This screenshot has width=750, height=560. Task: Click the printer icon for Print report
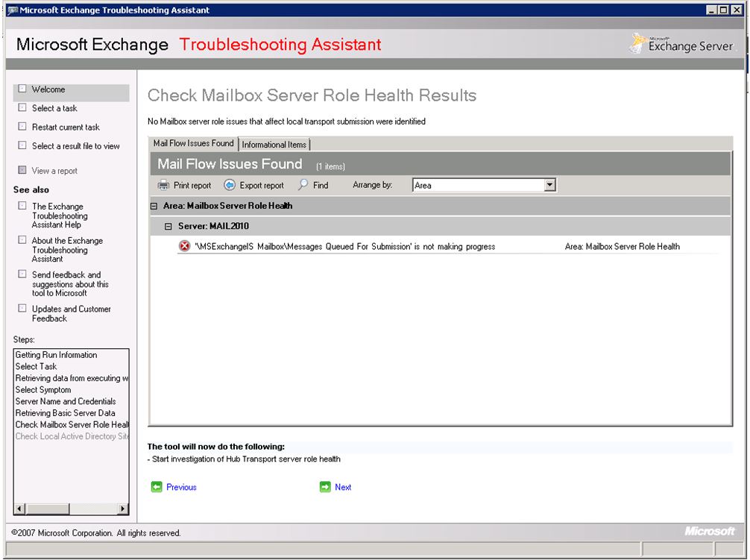[x=163, y=186]
